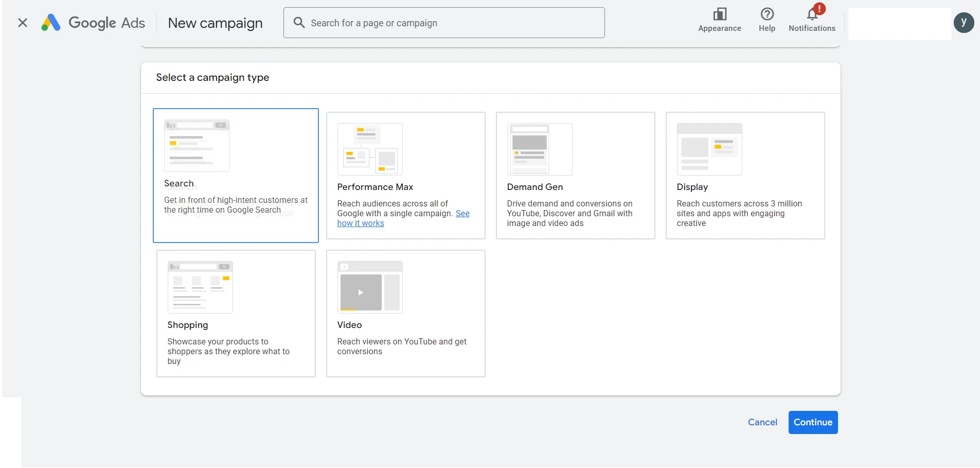The image size is (980, 468).
Task: Select the Display campaign illustration
Action: click(709, 149)
